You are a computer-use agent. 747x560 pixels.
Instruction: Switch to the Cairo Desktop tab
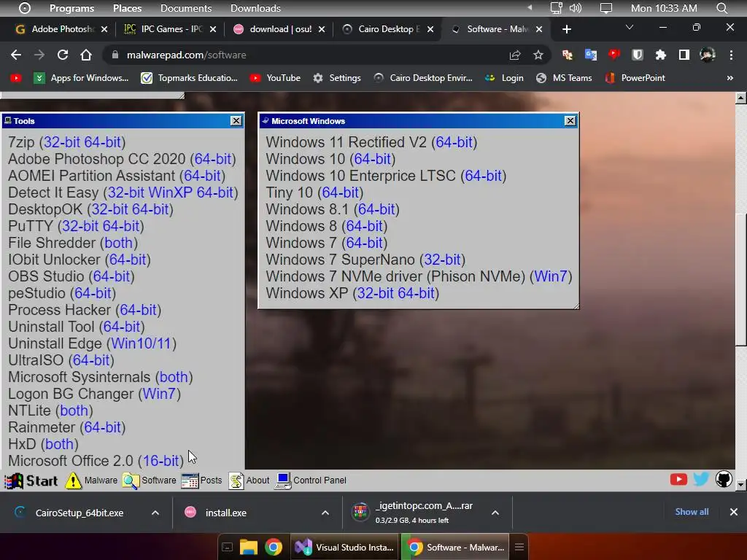pos(388,29)
